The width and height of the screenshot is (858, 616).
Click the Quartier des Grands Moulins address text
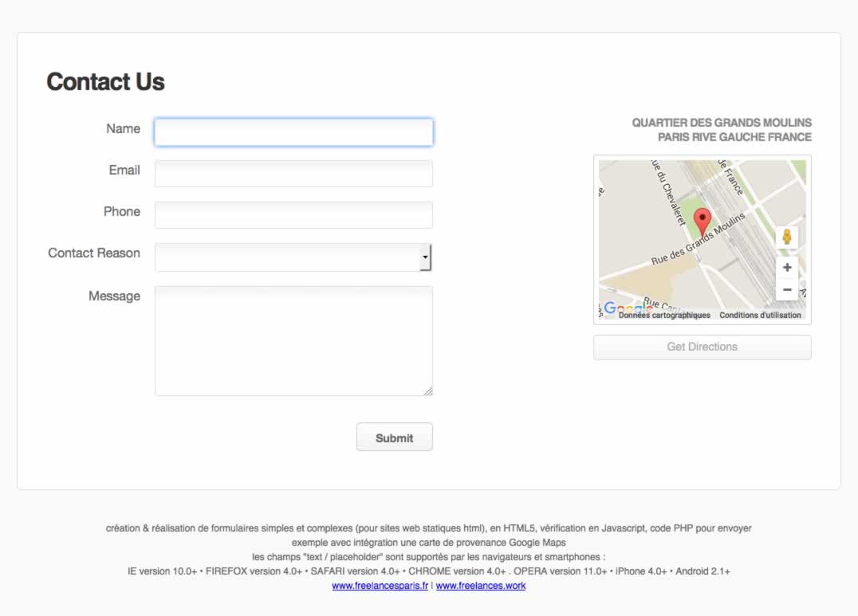pyautogui.click(x=722, y=130)
